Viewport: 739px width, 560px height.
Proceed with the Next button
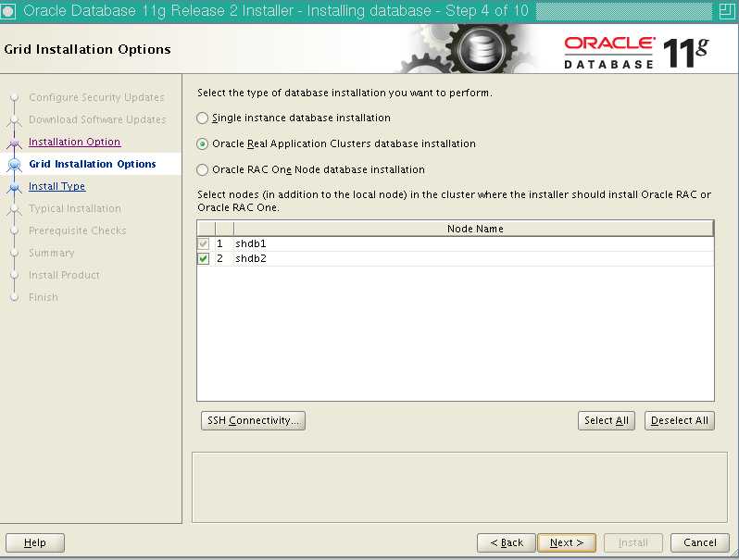(567, 542)
